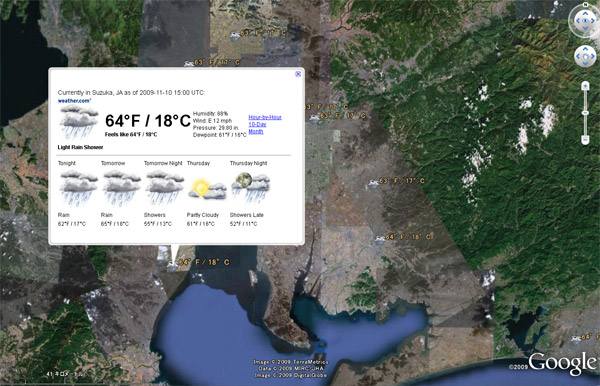Open the weather.com link in the balloon

point(74,101)
